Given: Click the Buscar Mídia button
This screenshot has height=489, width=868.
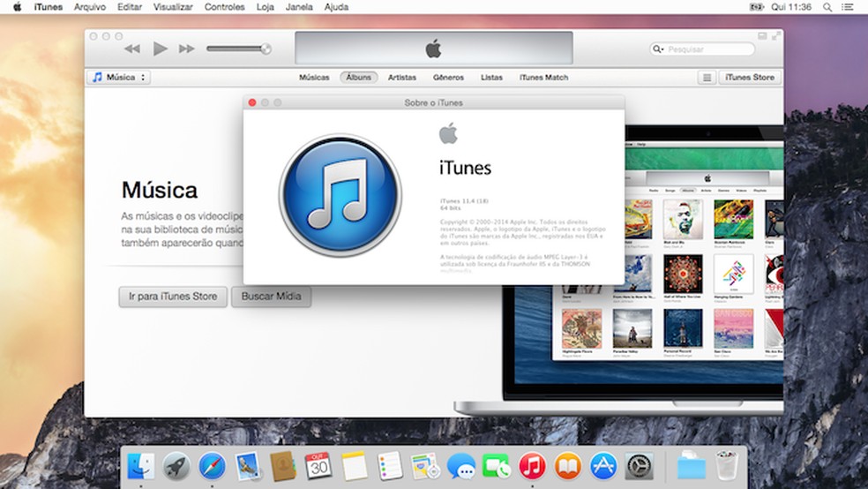Looking at the screenshot, I should click(272, 297).
